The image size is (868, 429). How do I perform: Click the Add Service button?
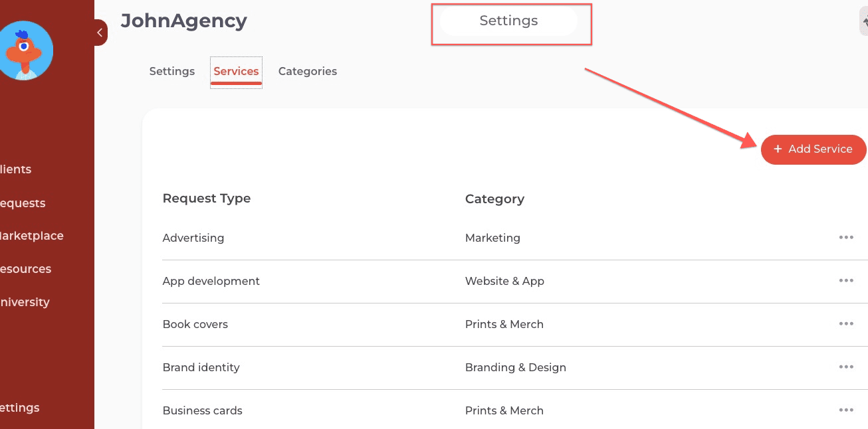tap(814, 149)
